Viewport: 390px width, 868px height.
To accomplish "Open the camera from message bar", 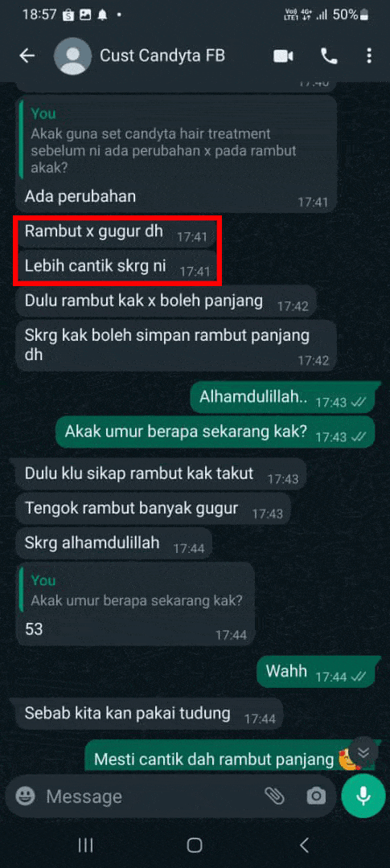I will [316, 796].
